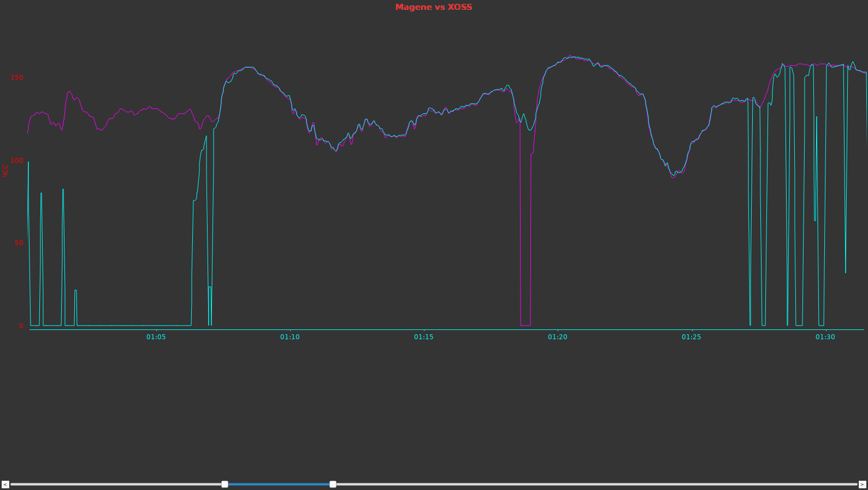This screenshot has height=490, width=868.
Task: Click the 01:25 time axis label
Action: (692, 337)
